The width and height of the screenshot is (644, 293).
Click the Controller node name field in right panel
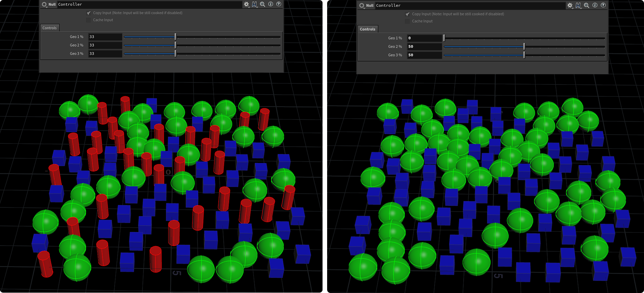(470, 5)
